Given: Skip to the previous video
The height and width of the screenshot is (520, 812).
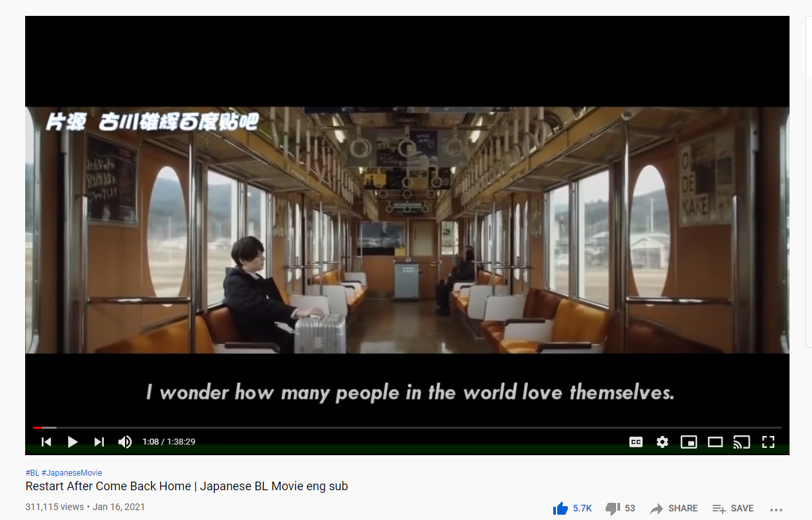Looking at the screenshot, I should click(46, 442).
